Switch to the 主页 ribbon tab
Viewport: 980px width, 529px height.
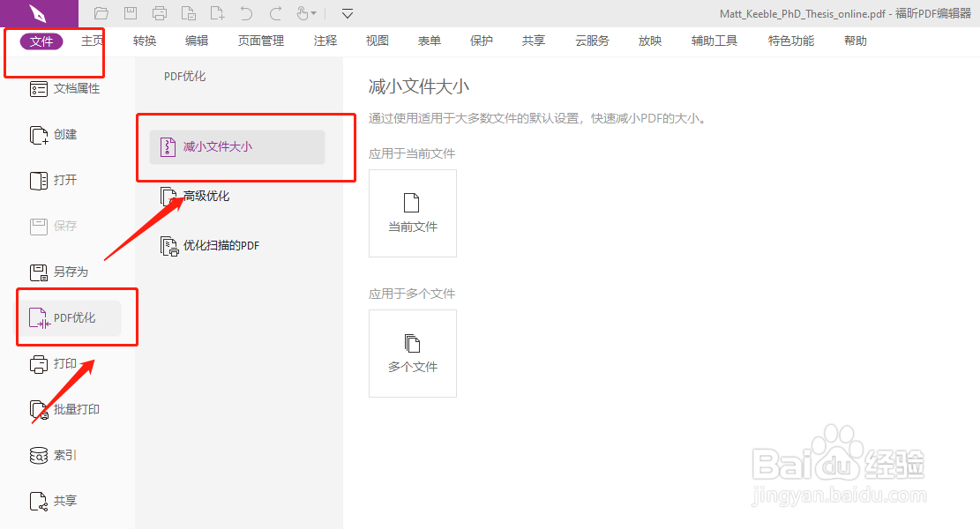coord(93,41)
